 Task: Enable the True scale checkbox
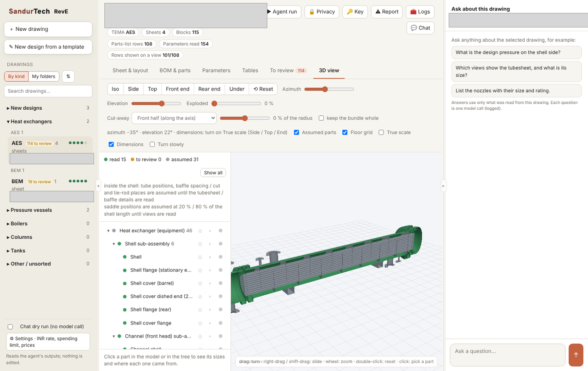pos(381,132)
